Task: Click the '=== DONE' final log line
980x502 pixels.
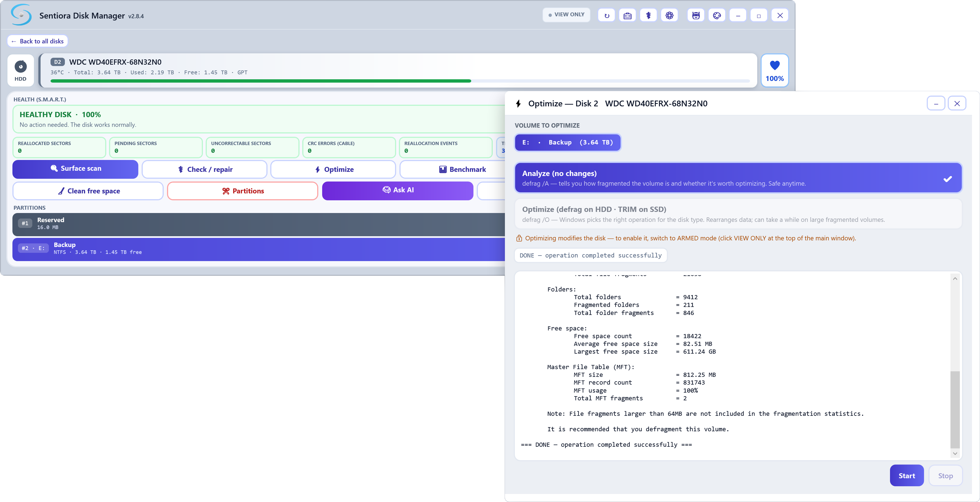Action: pyautogui.click(x=606, y=445)
